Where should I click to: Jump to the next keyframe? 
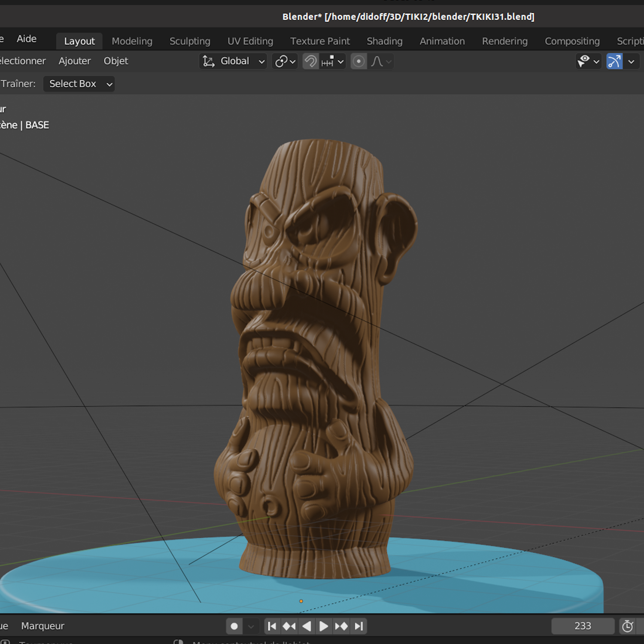pos(341,626)
